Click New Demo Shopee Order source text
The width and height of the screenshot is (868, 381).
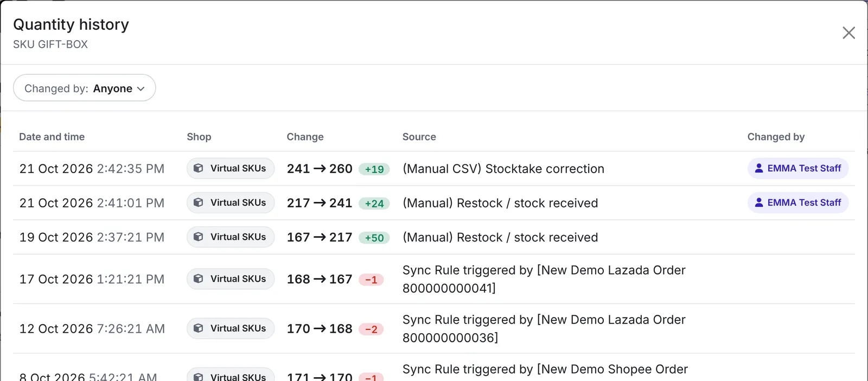[x=545, y=369]
